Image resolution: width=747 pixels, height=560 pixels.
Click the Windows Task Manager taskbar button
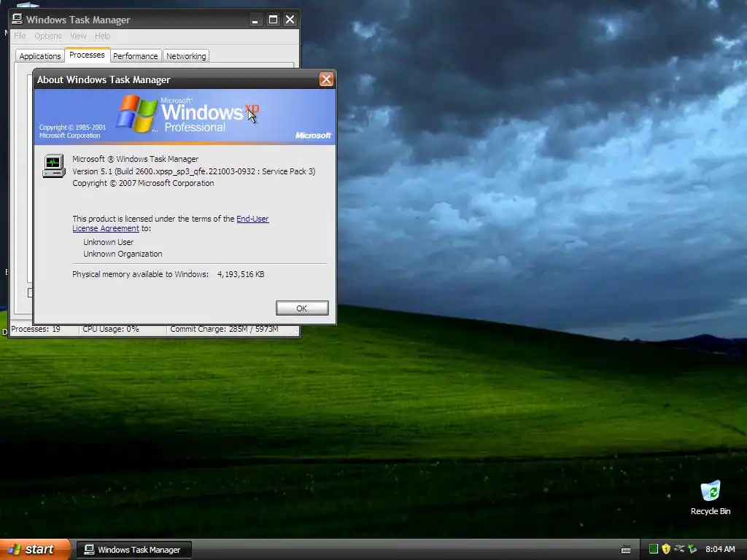tap(134, 550)
